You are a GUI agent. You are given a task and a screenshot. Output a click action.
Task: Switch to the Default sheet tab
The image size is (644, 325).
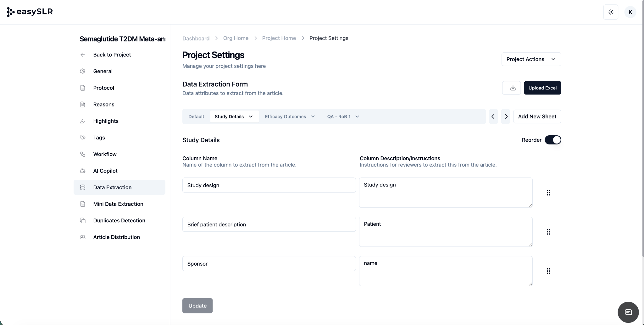tap(196, 116)
